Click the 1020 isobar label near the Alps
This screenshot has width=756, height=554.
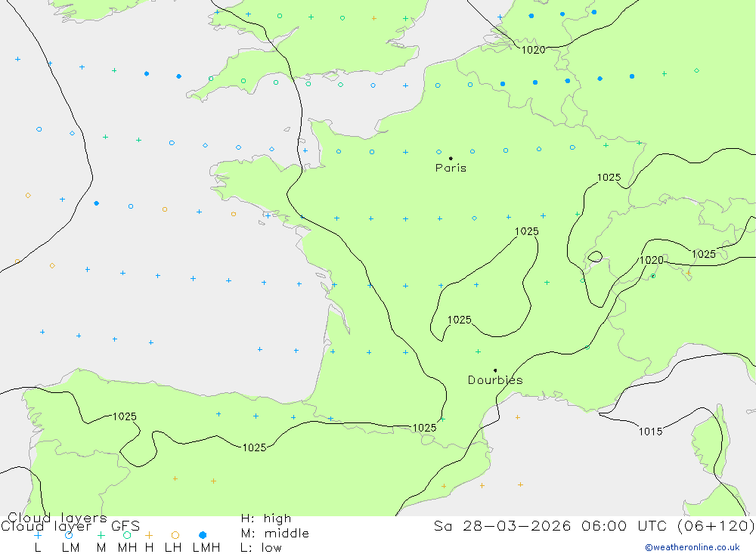click(652, 260)
